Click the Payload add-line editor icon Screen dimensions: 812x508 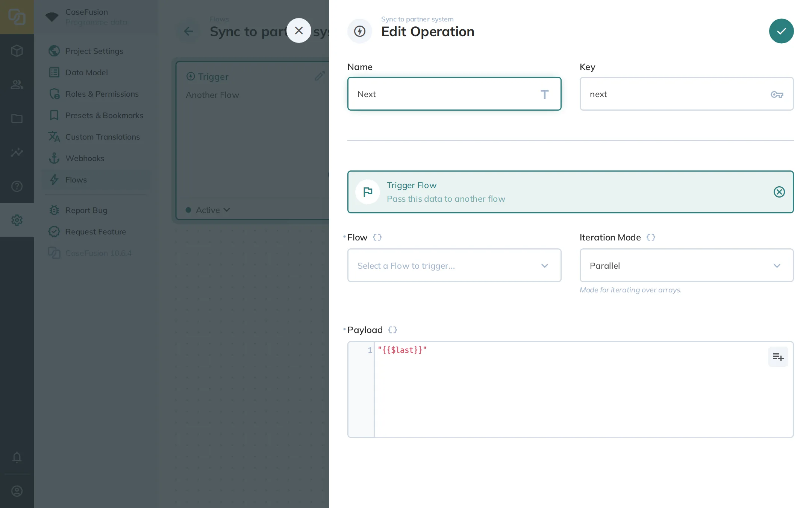[778, 357]
